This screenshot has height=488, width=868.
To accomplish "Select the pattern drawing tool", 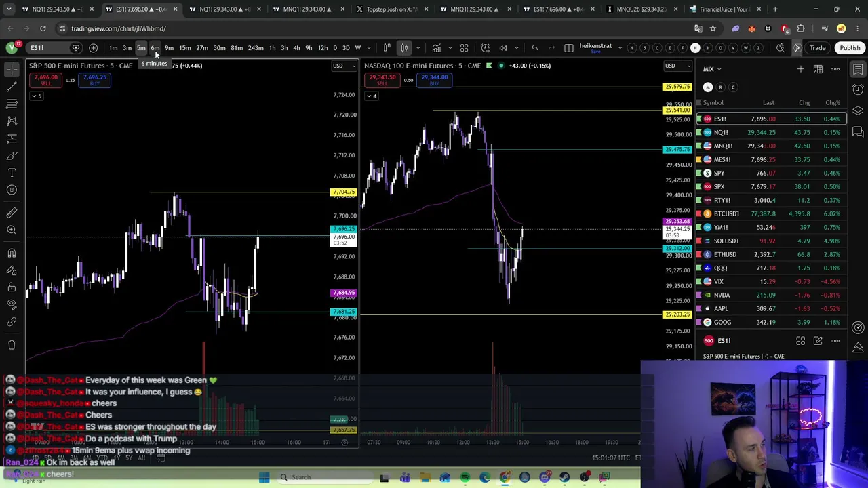I will [x=12, y=121].
